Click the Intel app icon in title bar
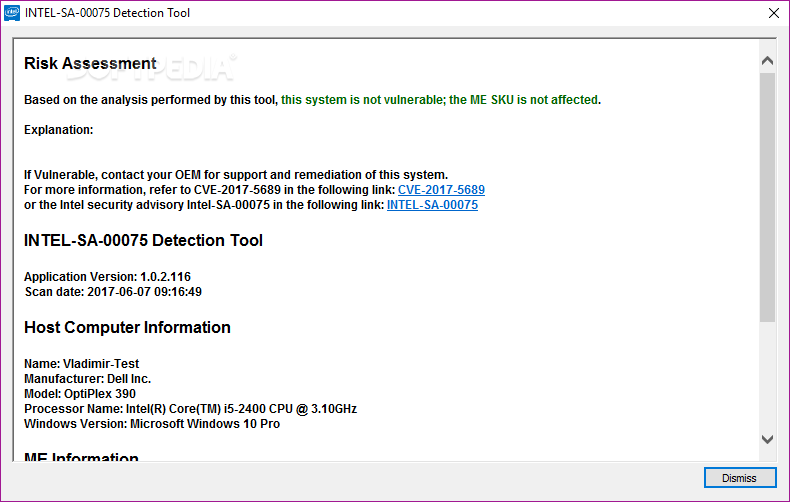The image size is (790, 502). (x=12, y=13)
